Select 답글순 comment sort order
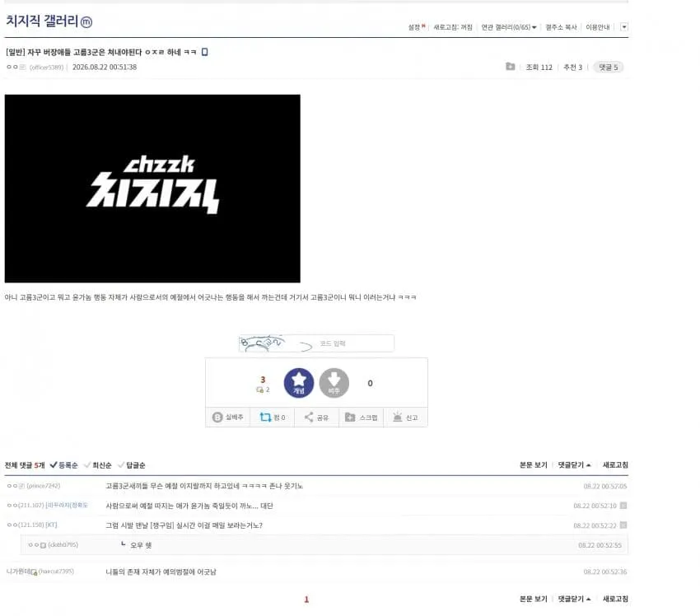The height and width of the screenshot is (616, 700). click(x=131, y=465)
